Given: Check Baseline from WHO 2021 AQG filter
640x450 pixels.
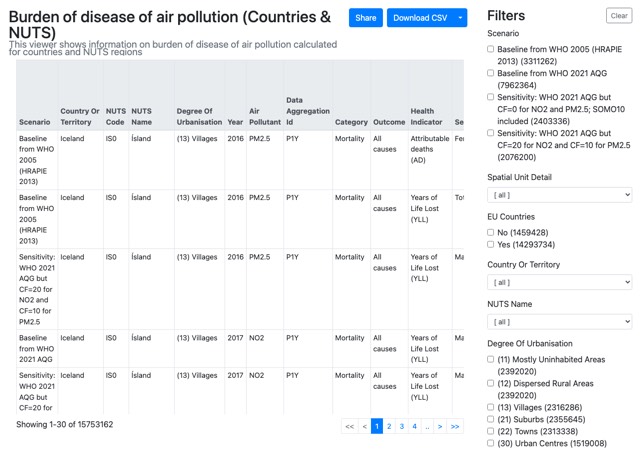Looking at the screenshot, I should (491, 73).
